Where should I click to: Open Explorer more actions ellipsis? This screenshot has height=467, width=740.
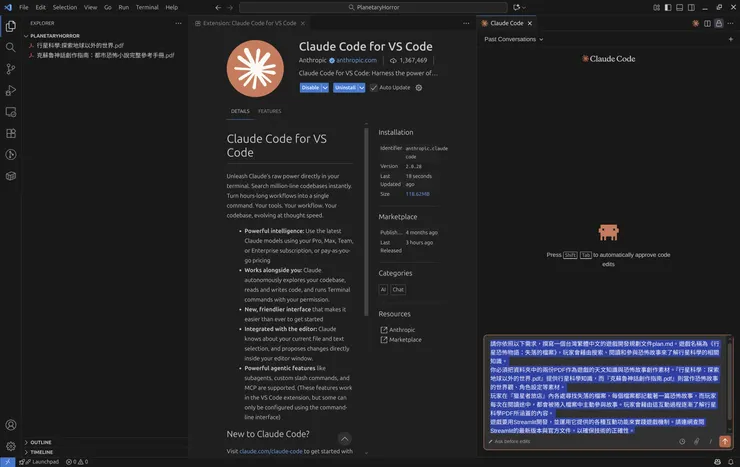coord(178,23)
